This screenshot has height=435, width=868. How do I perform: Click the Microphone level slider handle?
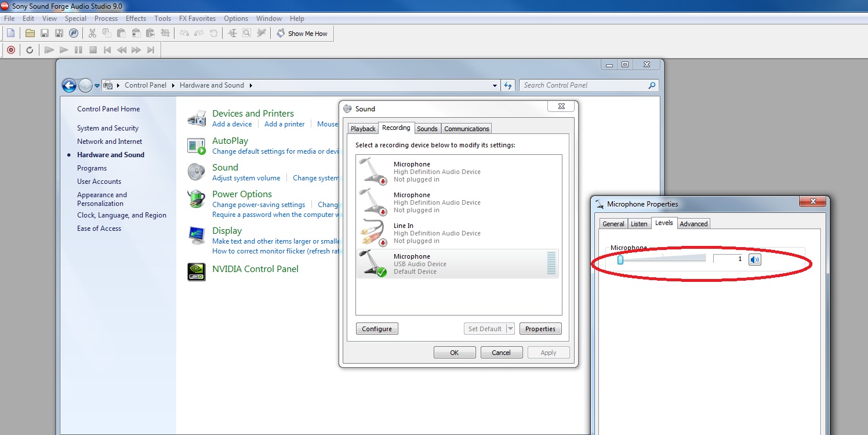pos(620,259)
